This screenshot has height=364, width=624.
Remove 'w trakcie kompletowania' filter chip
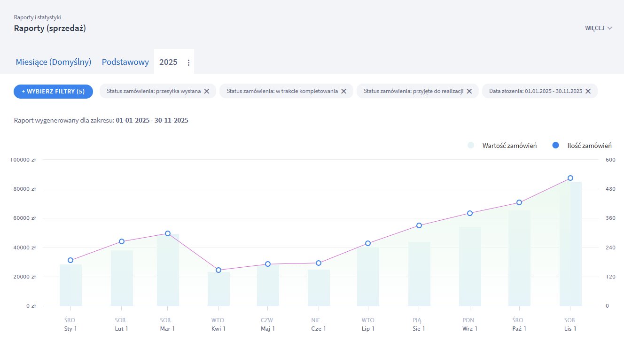343,91
